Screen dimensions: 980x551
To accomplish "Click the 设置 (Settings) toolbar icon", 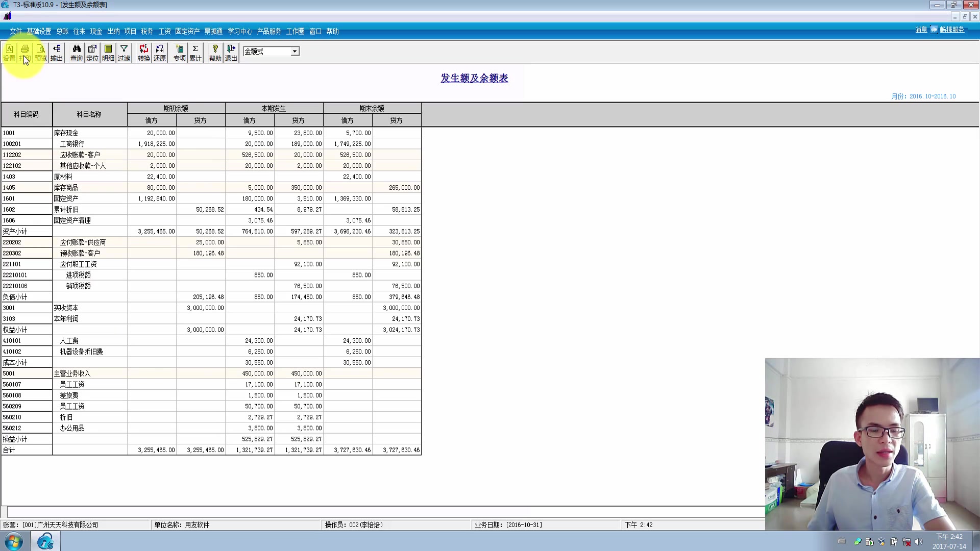I will point(9,52).
